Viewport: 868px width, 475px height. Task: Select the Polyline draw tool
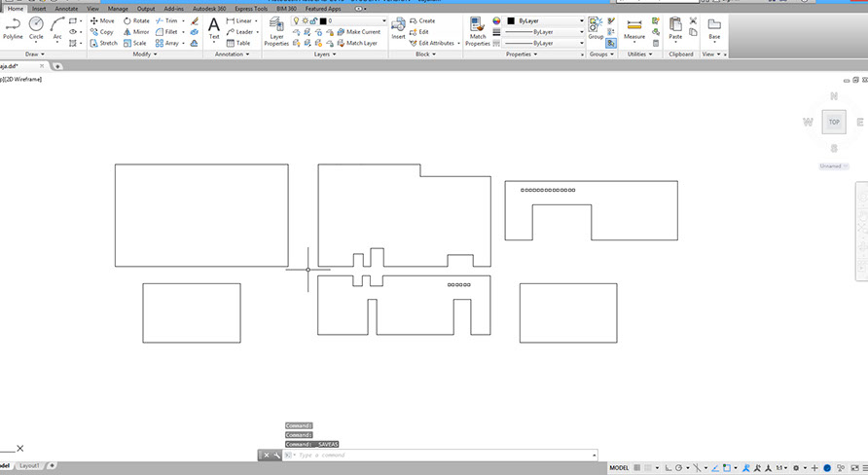pos(13,27)
